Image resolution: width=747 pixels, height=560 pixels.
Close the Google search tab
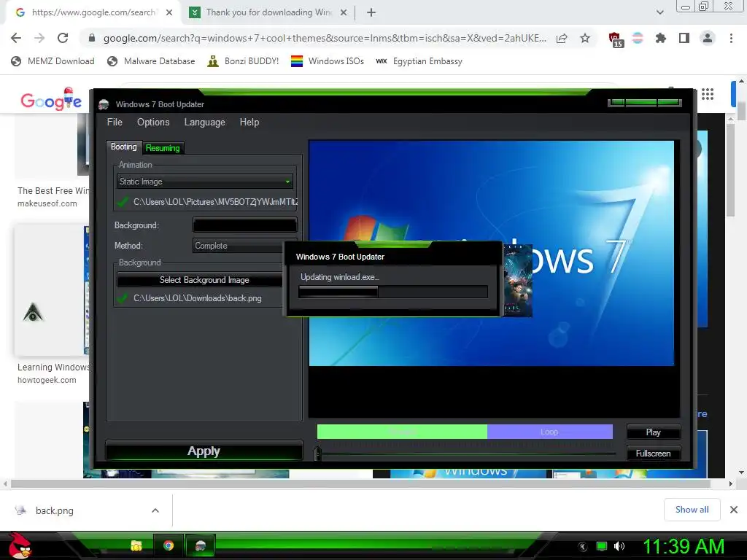tap(169, 12)
